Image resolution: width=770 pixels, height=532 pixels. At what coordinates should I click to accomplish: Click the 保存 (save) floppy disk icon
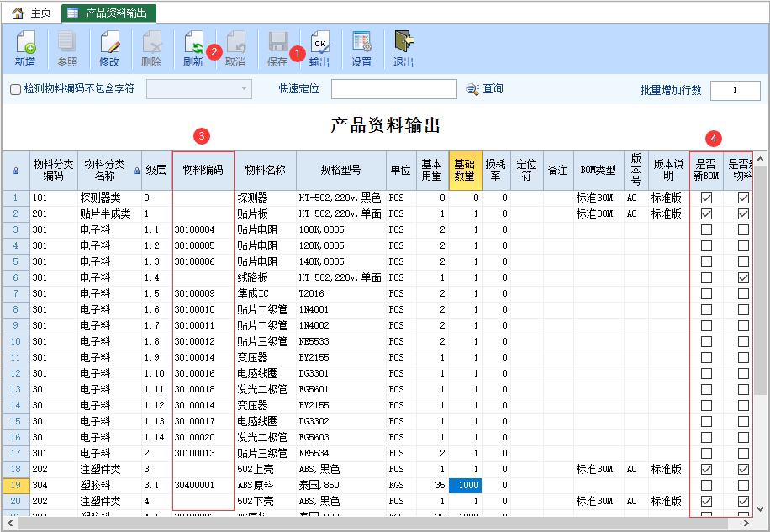tap(278, 43)
